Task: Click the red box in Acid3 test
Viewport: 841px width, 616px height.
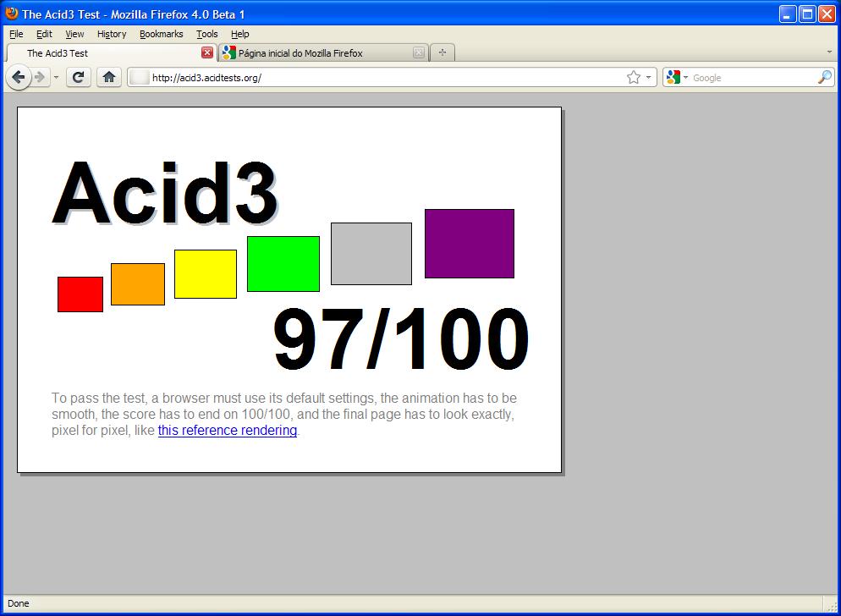Action: (80, 294)
